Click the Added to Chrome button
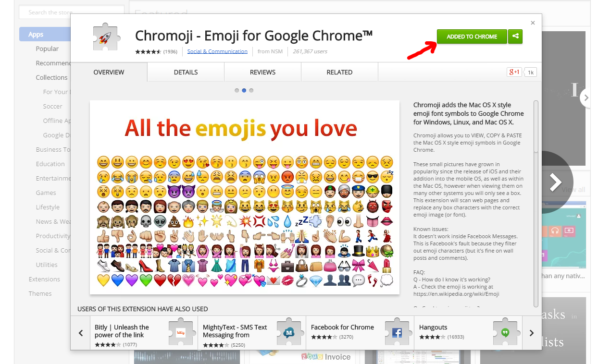The width and height of the screenshot is (598, 364). point(472,36)
